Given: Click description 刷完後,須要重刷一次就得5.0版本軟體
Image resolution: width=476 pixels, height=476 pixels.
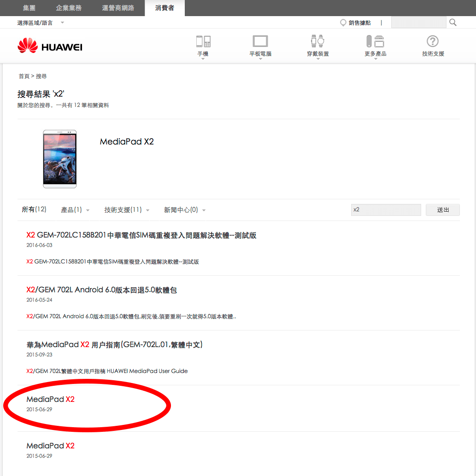Looking at the screenshot, I should [131, 316].
